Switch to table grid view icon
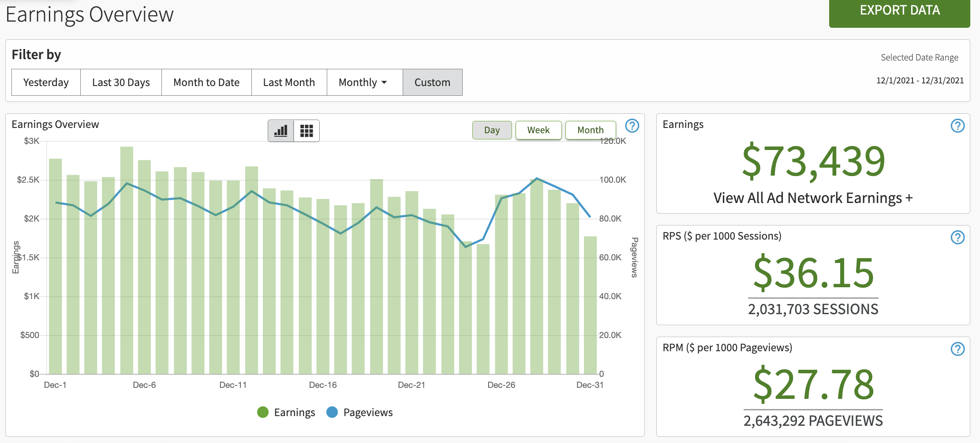Viewport: 980px width, 443px height. (307, 131)
